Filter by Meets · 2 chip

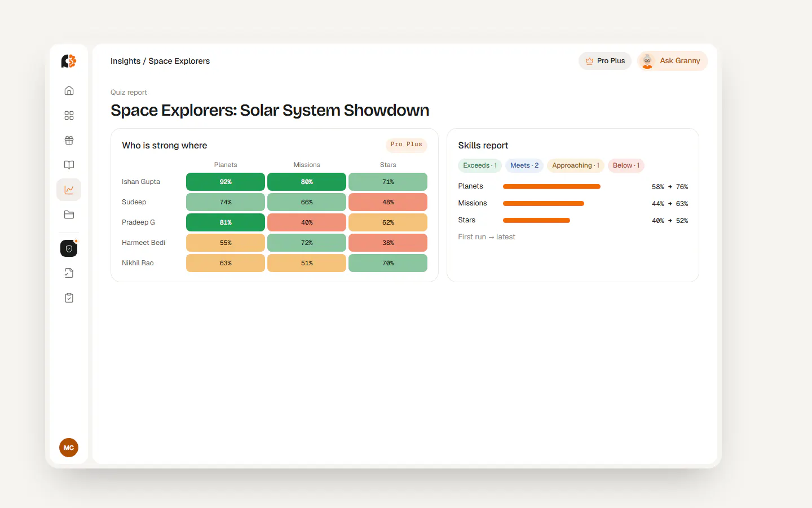tap(524, 165)
